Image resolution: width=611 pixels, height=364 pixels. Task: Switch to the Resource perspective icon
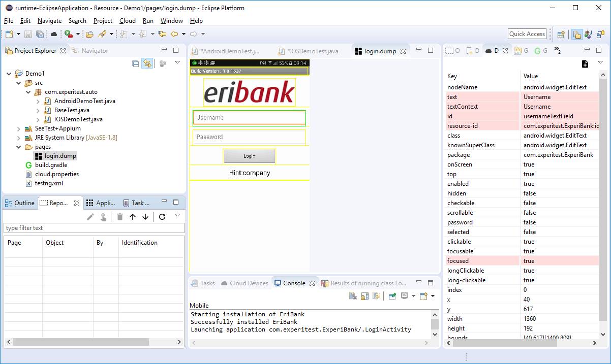[577, 35]
